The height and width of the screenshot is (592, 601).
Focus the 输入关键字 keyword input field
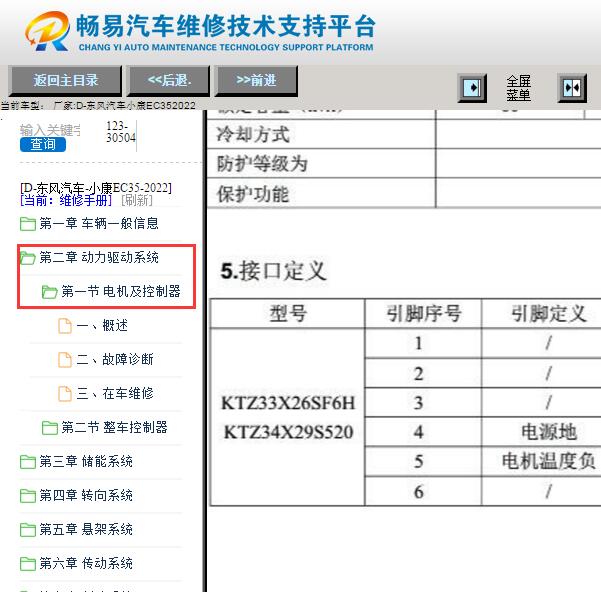(50, 130)
